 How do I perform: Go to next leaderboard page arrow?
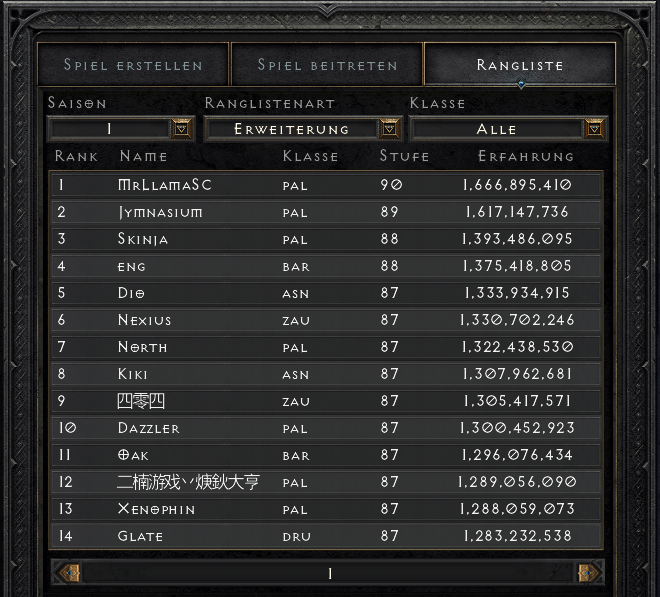tap(588, 573)
